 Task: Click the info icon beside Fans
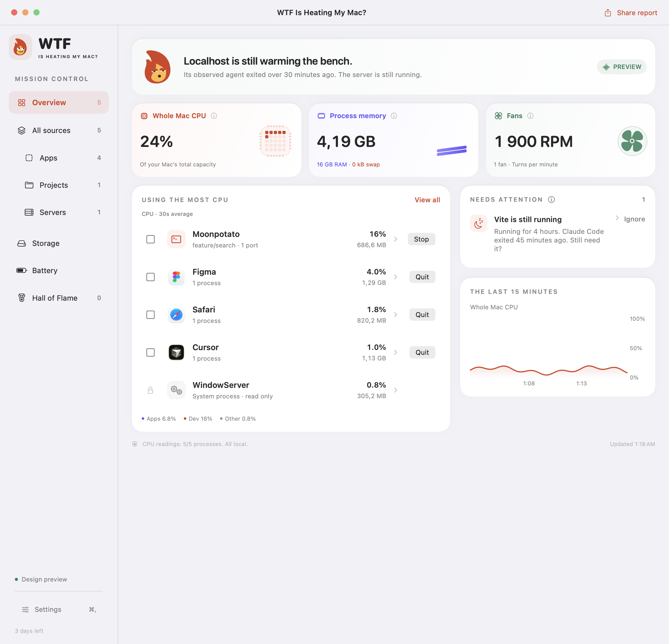[530, 116]
